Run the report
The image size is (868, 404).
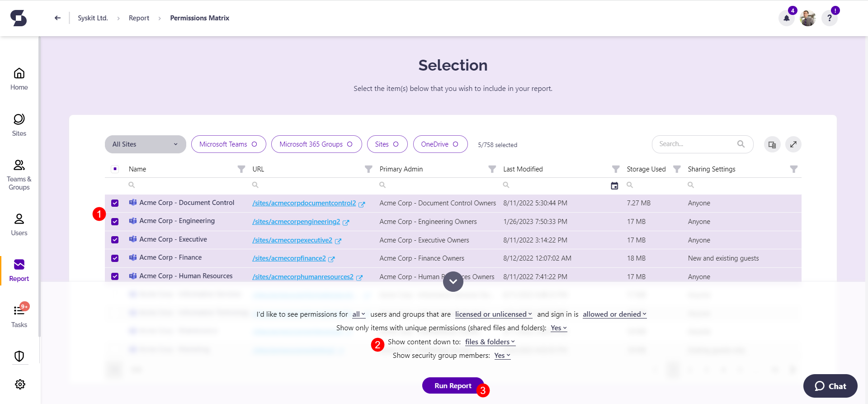453,385
